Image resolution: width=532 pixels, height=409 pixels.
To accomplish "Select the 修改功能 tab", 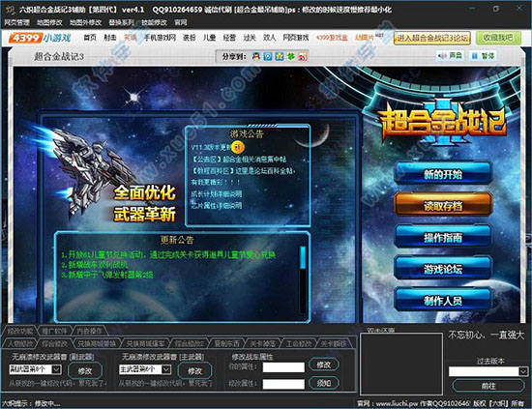I will click(20, 331).
